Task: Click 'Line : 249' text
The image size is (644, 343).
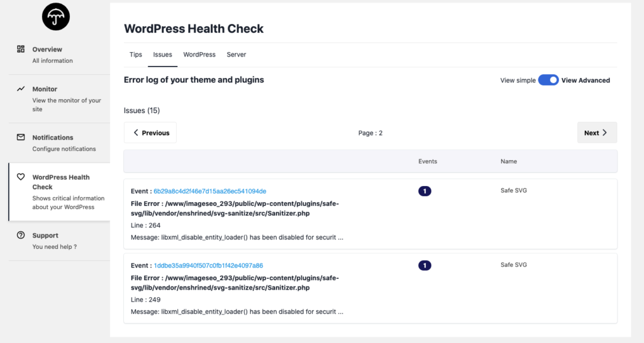Action: point(145,300)
